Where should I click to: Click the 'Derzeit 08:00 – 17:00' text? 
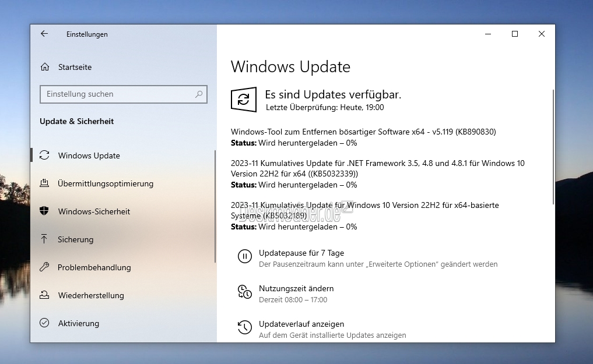293,300
